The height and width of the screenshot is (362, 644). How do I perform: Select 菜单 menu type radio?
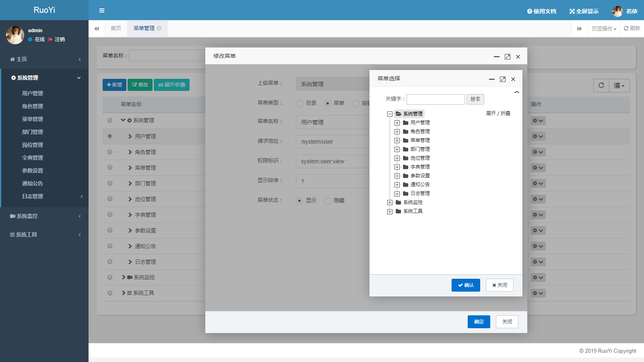tap(328, 103)
